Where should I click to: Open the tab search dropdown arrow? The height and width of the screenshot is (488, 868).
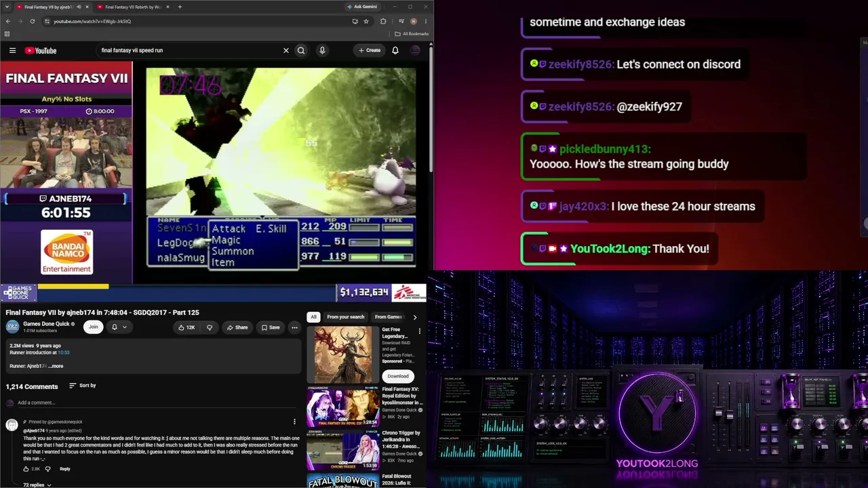pos(7,7)
